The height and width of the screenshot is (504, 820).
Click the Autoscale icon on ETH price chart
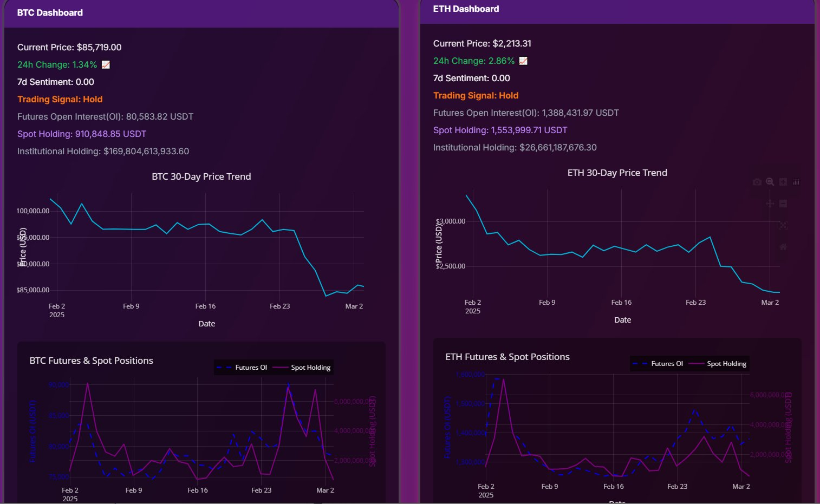783,225
